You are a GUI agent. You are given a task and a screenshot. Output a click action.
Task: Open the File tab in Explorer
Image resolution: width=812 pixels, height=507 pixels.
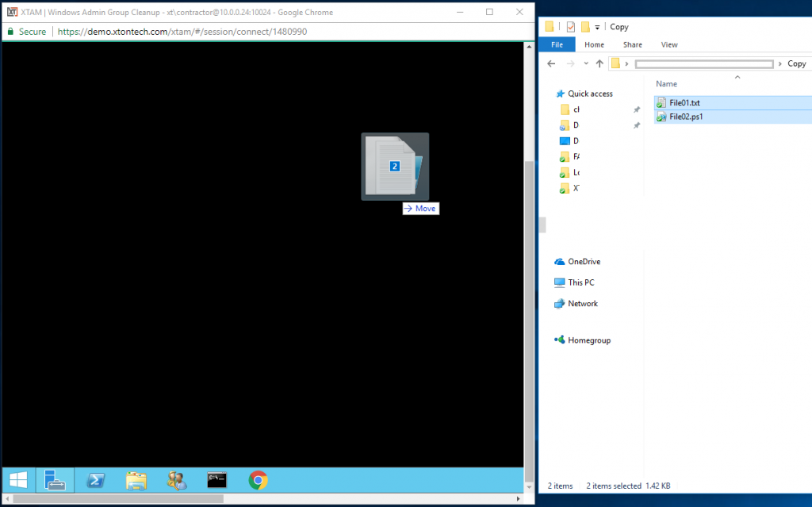tap(557, 45)
